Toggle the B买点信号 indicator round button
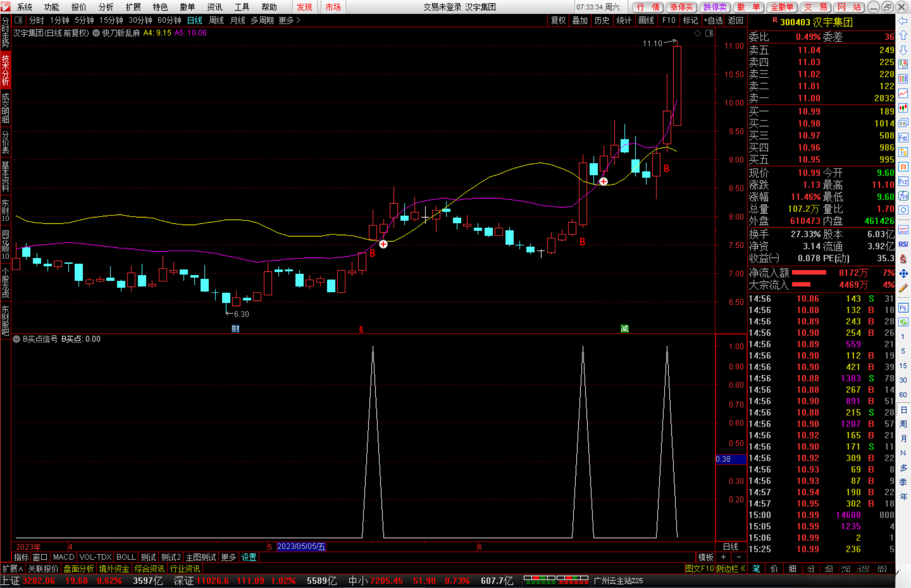The height and width of the screenshot is (588, 911). (x=16, y=339)
